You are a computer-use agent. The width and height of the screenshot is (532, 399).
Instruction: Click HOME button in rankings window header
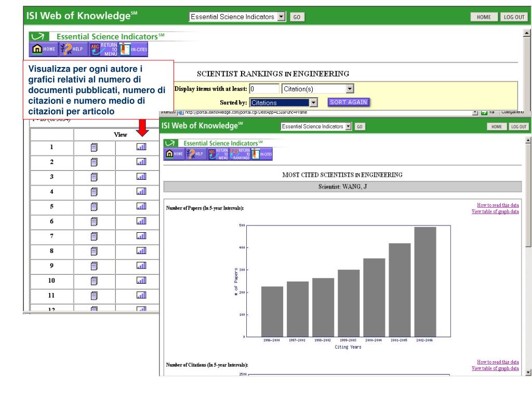point(484,17)
